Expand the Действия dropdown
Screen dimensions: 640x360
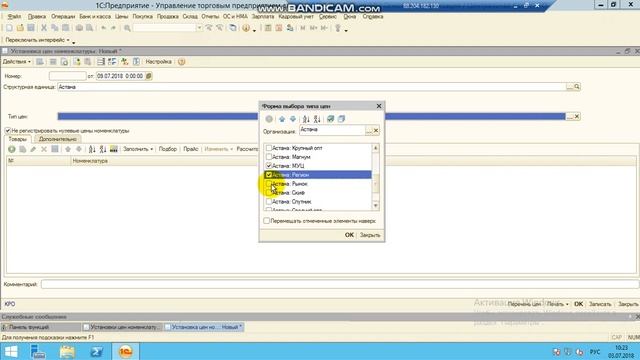(x=17, y=62)
